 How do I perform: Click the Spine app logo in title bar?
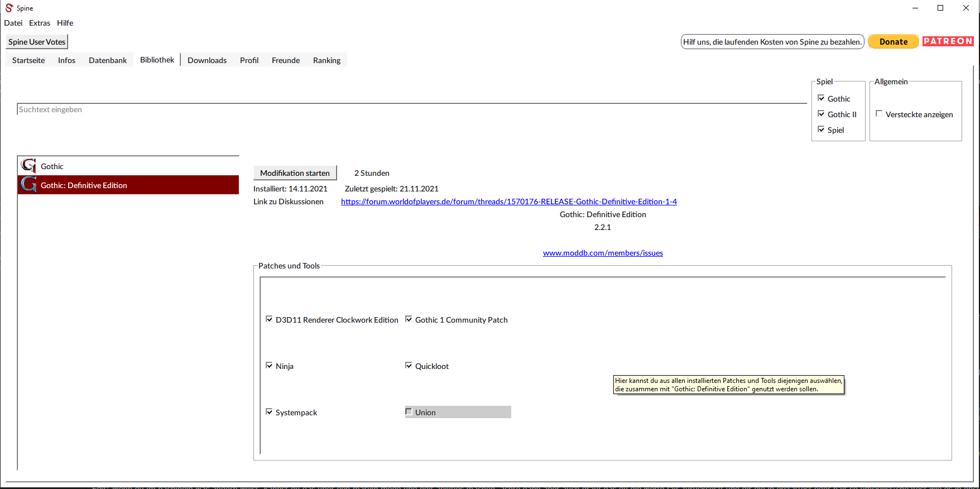click(x=9, y=8)
